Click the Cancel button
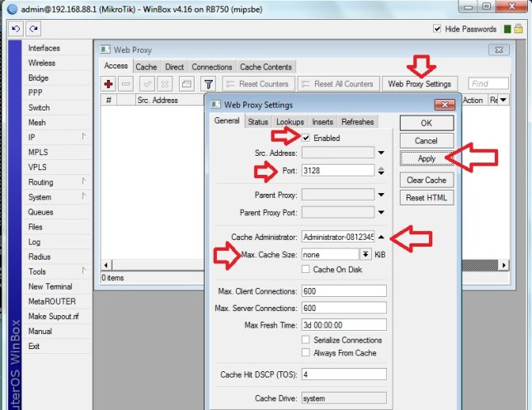 pyautogui.click(x=426, y=140)
